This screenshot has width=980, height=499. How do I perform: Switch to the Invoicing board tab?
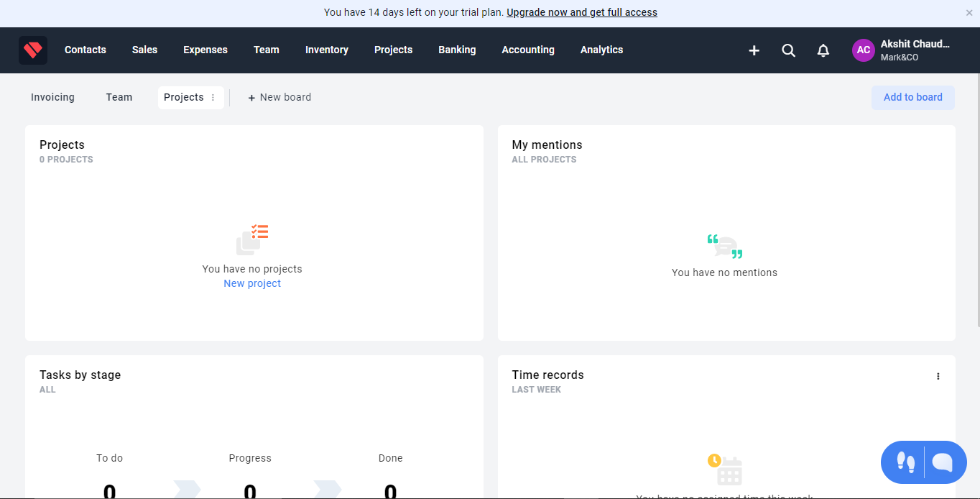click(52, 98)
